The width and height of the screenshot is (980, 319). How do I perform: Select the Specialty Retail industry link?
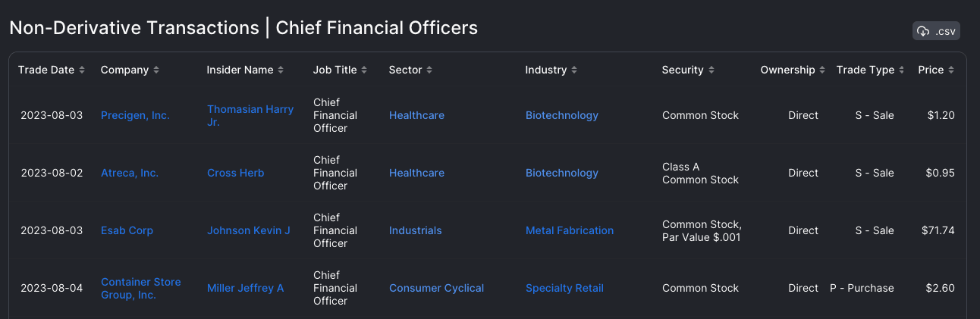pos(564,288)
